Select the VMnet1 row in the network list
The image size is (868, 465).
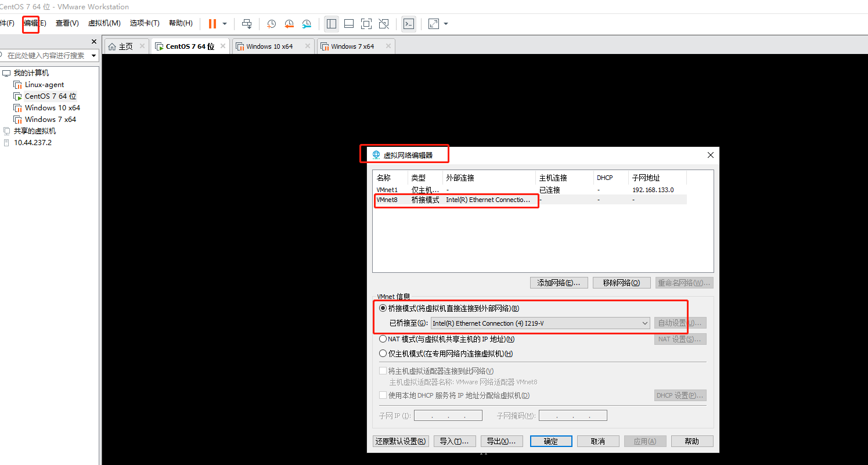coord(531,190)
